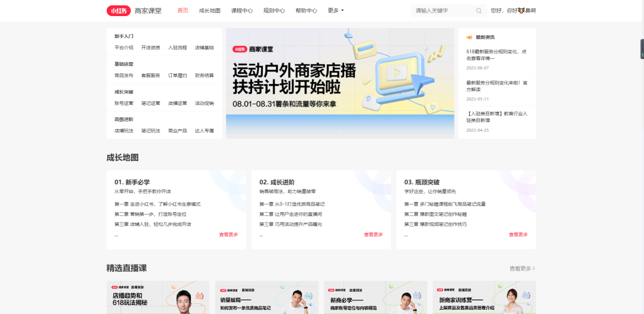Click 查看更多 in the 成长进阶 card
Screen dimensions: 644x314
click(373, 235)
